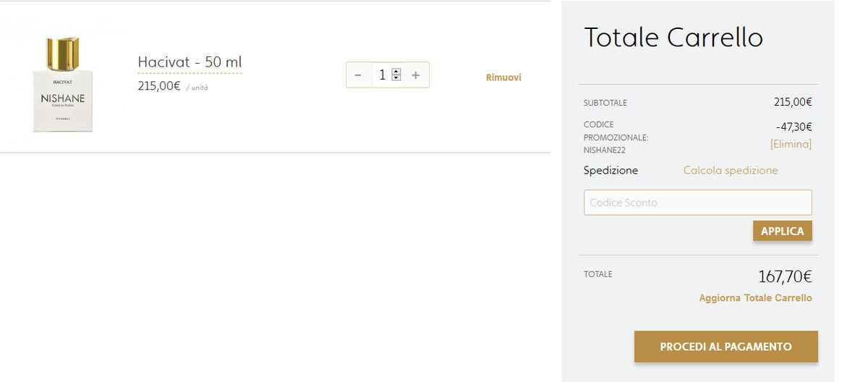Focus the quantity field showing 1
Screen dimensions: 868x382
[386, 75]
